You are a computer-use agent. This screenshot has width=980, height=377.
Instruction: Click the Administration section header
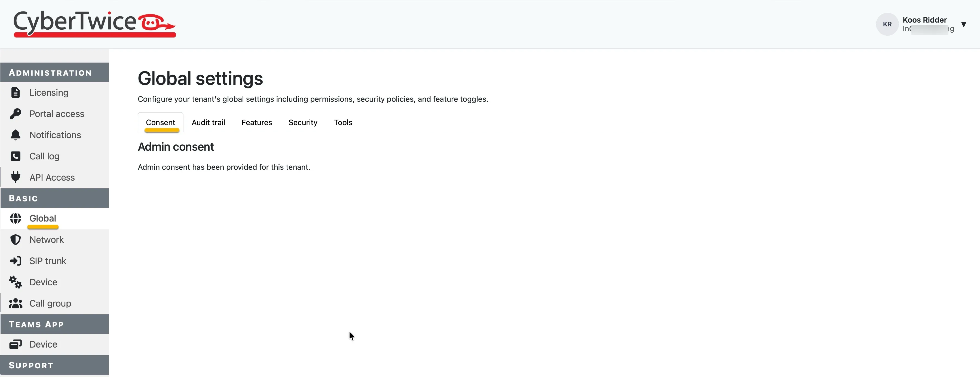pyautogui.click(x=54, y=72)
